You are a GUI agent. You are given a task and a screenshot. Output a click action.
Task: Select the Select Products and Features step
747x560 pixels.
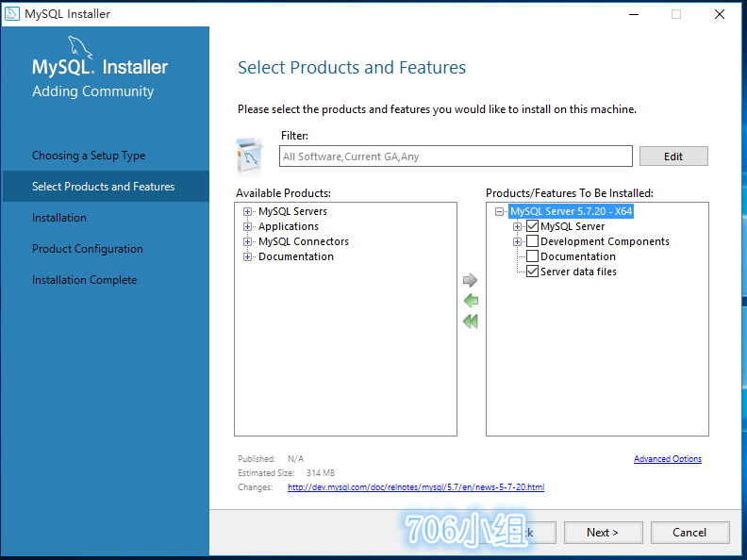coord(104,186)
